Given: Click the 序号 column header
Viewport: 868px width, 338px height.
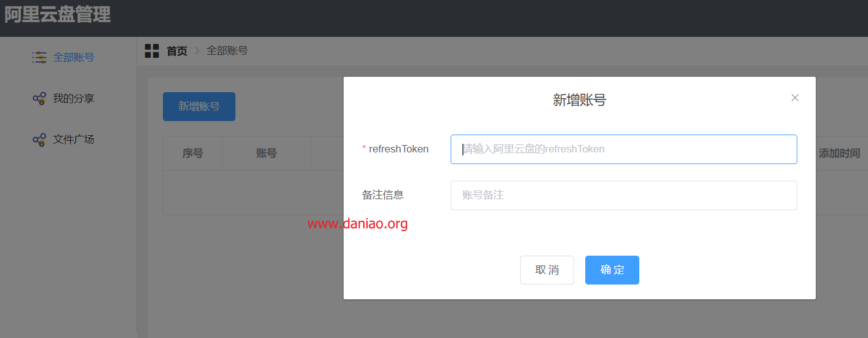Looking at the screenshot, I should 192,153.
